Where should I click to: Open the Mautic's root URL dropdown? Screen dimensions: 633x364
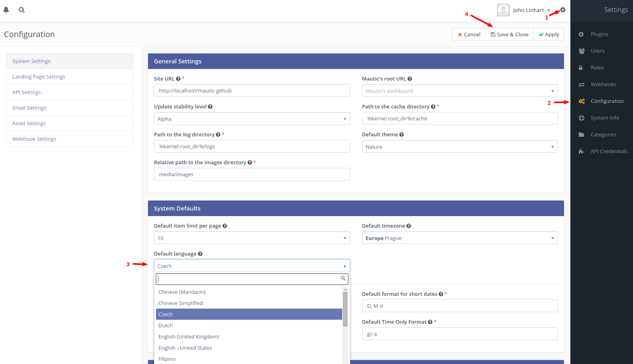(460, 91)
